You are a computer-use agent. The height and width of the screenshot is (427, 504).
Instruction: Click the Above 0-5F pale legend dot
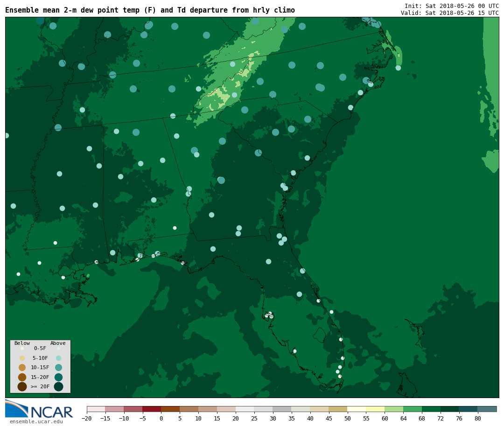tap(58, 348)
